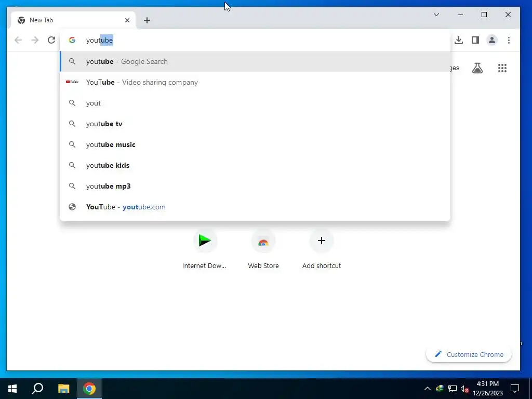This screenshot has width=532, height=399.
Task: Click the Google G icon in omnibox
Action: tap(72, 40)
